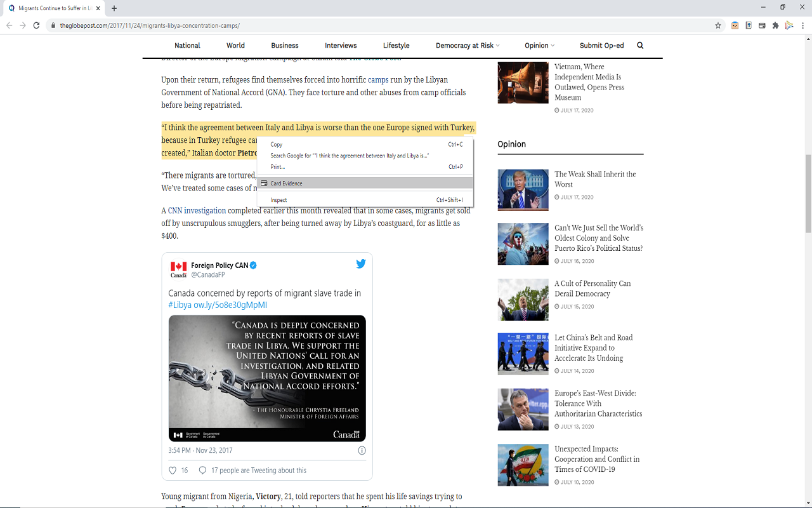The width and height of the screenshot is (812, 508).
Task: Switch to the Migrants Continue to Suffer tab
Action: click(x=53, y=8)
